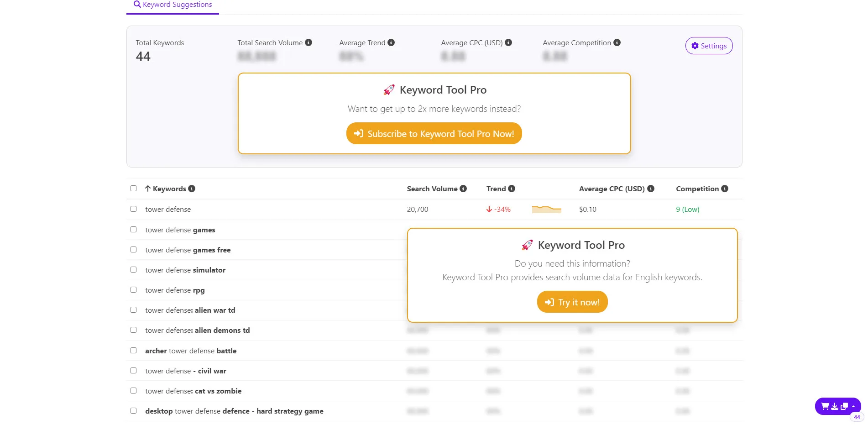The height and width of the screenshot is (425, 868).
Task: Click the info icon beside Total Search Volume
Action: click(309, 42)
